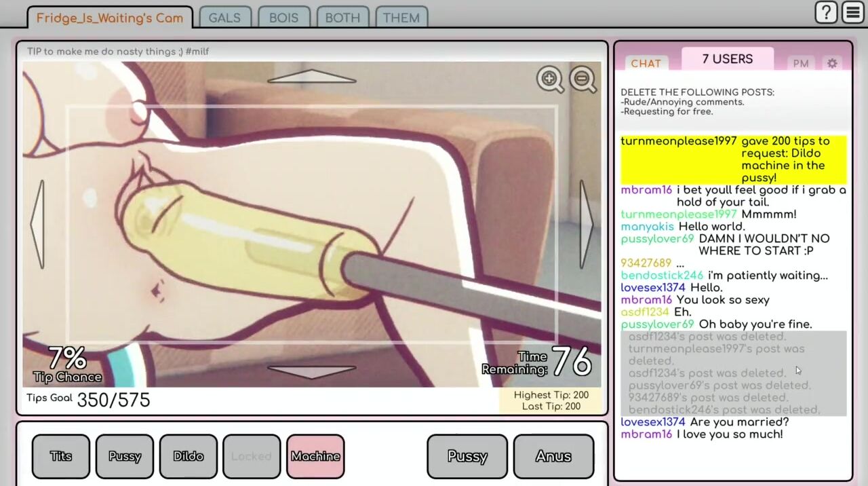Image resolution: width=868 pixels, height=486 pixels.
Task: Click the Pussy button beside Tits
Action: click(125, 456)
